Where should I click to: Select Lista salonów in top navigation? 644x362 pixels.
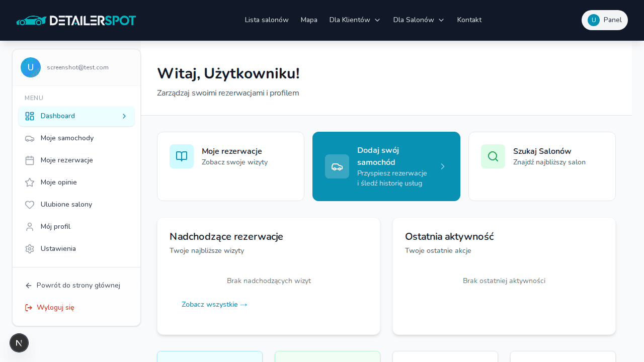pos(267,20)
